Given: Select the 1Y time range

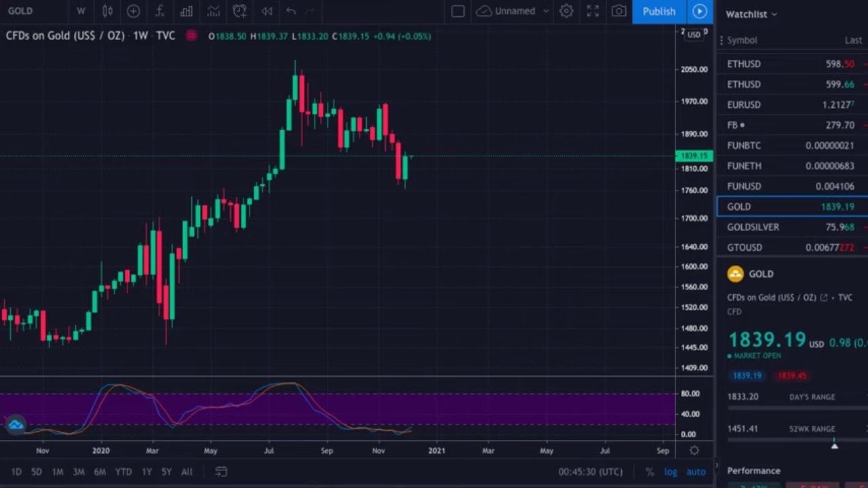Looking at the screenshot, I should pos(146,472).
